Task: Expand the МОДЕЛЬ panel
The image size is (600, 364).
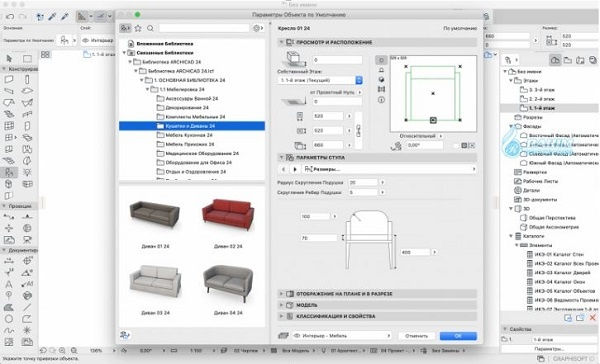Action: 281,305
